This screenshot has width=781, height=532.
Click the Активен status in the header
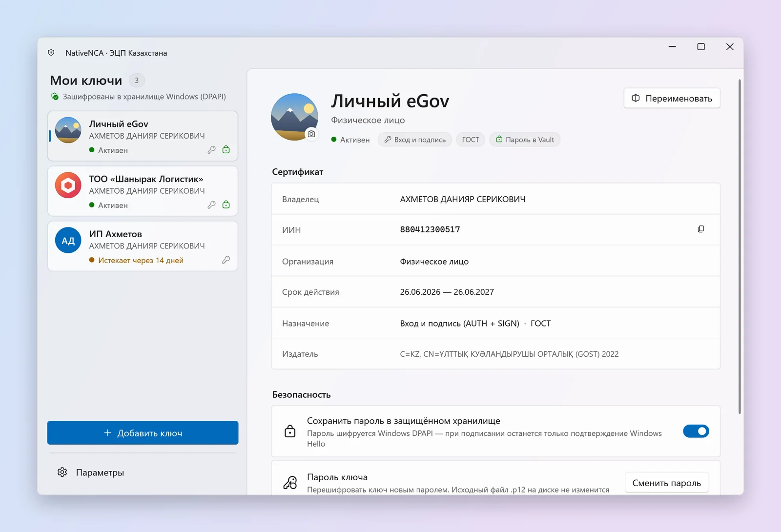click(350, 140)
